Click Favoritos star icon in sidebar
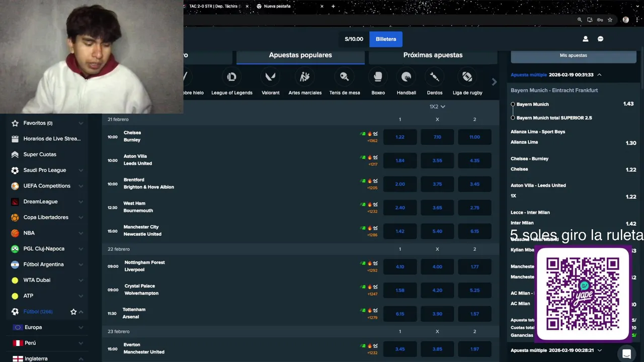This screenshot has height=362, width=644. [x=15, y=123]
